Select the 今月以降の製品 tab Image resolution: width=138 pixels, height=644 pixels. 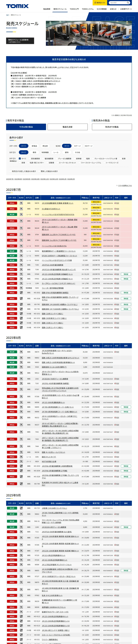[x=26, y=127]
